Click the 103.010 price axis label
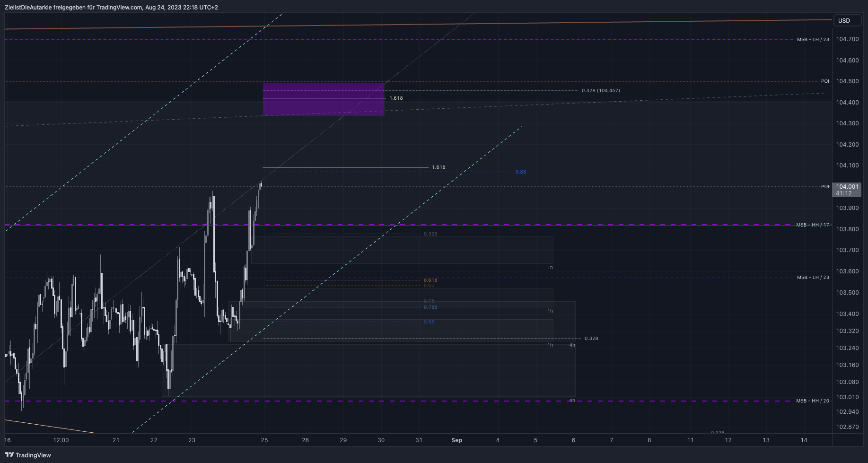 tap(847, 397)
